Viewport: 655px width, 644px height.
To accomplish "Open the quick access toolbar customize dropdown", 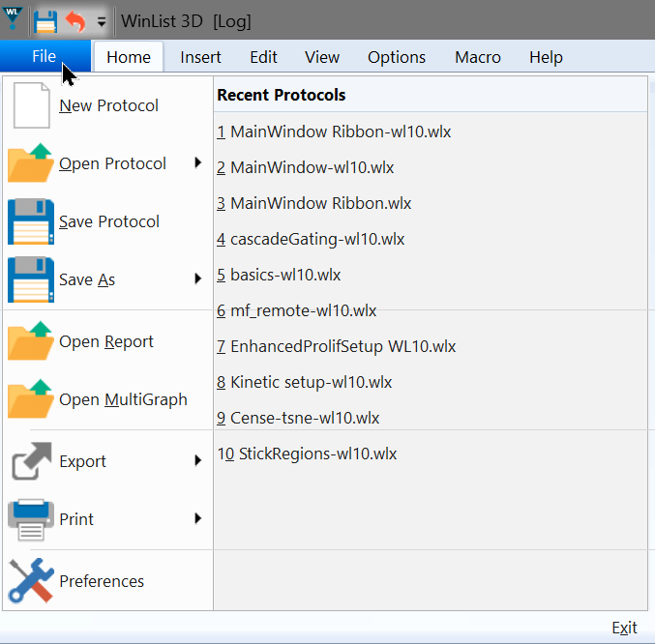I will 101,21.
